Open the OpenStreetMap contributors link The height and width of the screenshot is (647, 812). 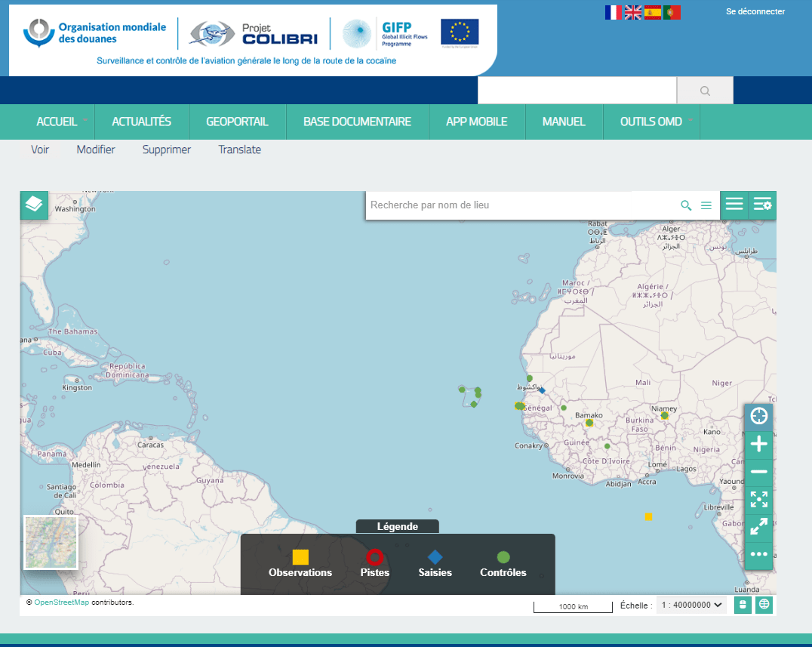62,602
